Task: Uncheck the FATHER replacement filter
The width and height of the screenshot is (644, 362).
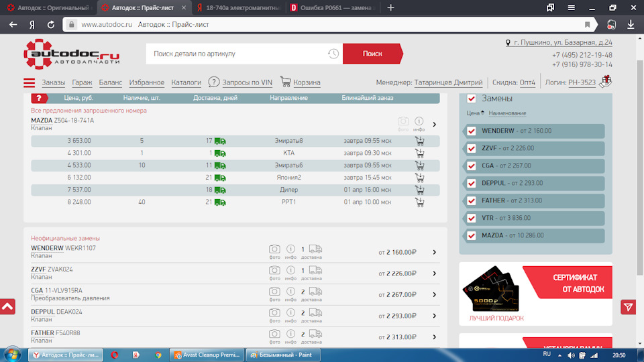Action: tap(472, 200)
